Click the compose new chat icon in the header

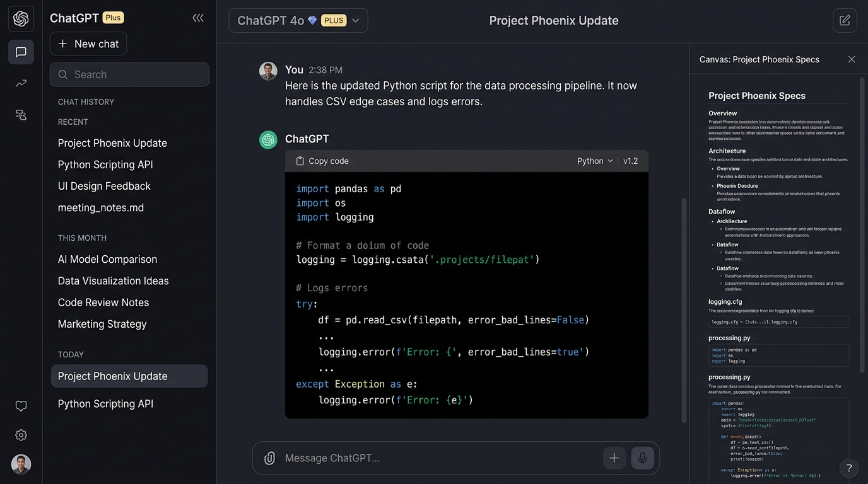pos(845,20)
